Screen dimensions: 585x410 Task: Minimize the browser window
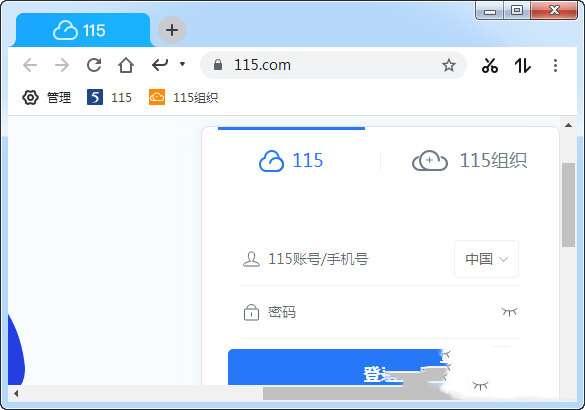[x=490, y=10]
